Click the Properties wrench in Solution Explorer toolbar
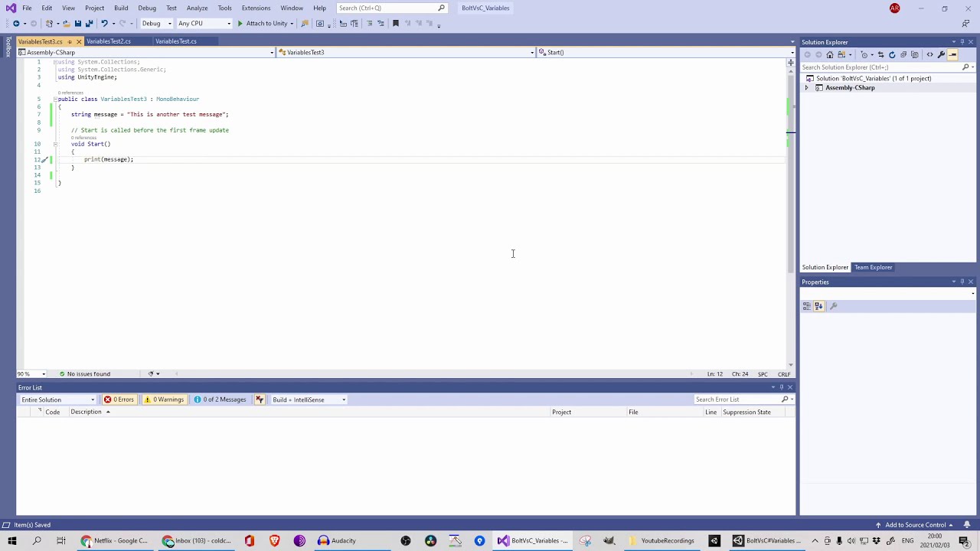The image size is (980, 551). pos(941,55)
